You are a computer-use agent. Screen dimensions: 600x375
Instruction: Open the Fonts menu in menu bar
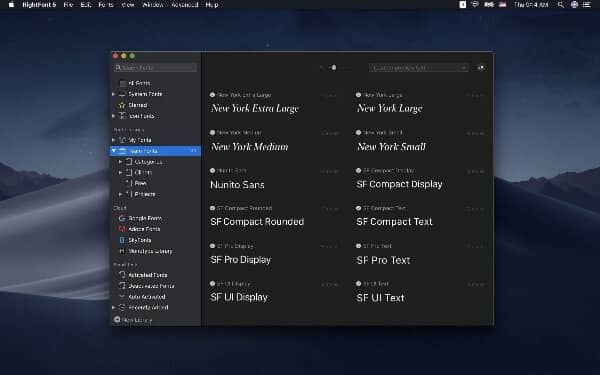106,5
